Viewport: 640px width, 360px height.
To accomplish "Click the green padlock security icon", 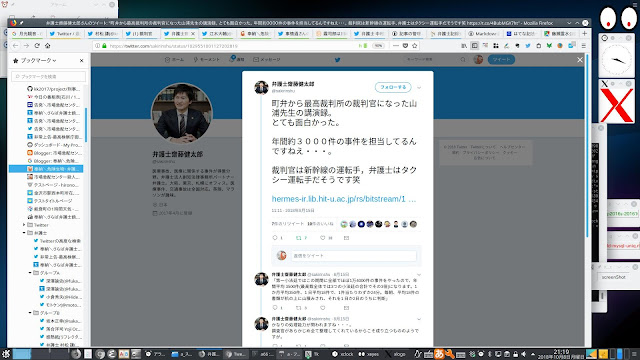I will [x=104, y=46].
